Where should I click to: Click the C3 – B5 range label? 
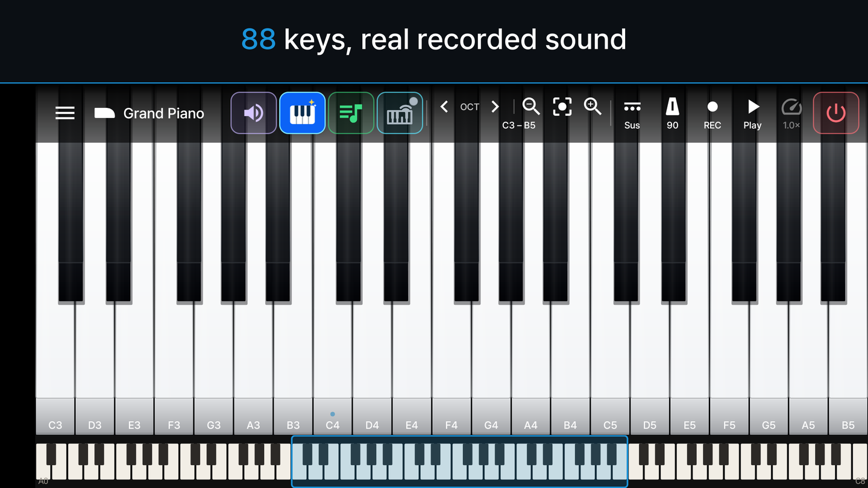[x=518, y=125]
